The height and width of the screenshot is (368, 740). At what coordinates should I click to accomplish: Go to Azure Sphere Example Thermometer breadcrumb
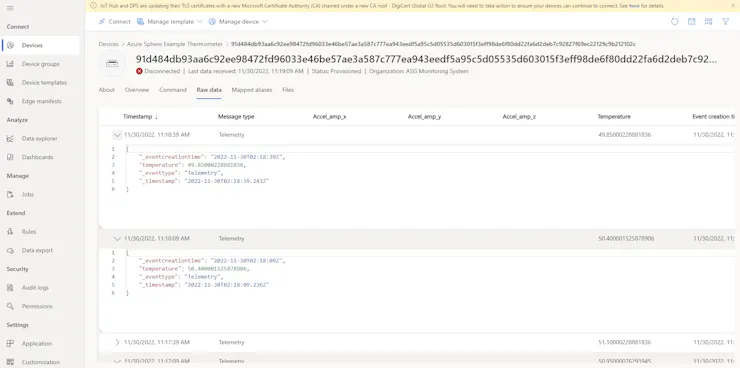coord(175,44)
